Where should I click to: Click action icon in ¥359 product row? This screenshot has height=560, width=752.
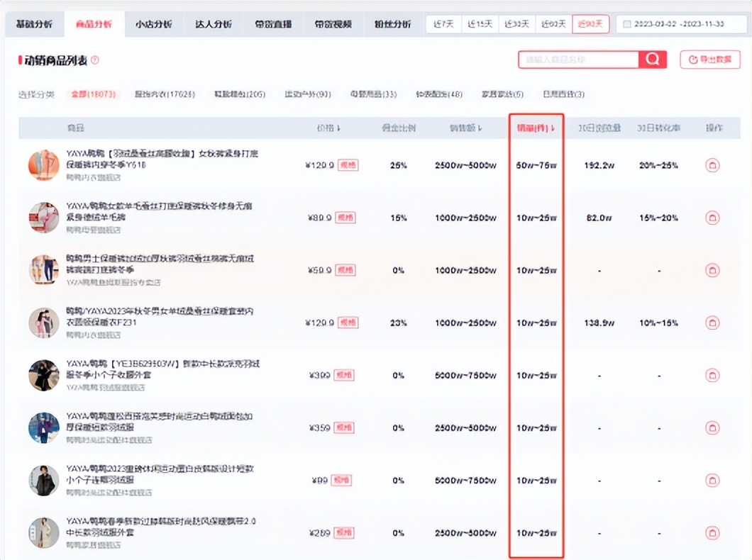712,427
